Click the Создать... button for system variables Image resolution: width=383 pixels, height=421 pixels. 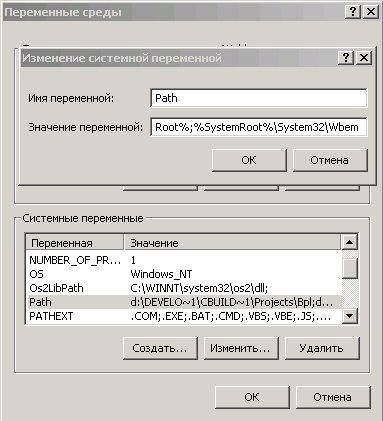(160, 348)
